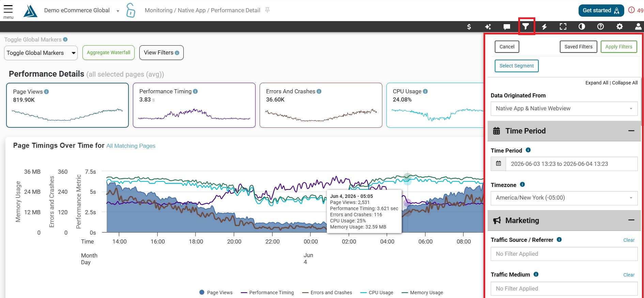Toggle Page Views series in chart legend
This screenshot has width=644, height=298.
click(x=216, y=293)
